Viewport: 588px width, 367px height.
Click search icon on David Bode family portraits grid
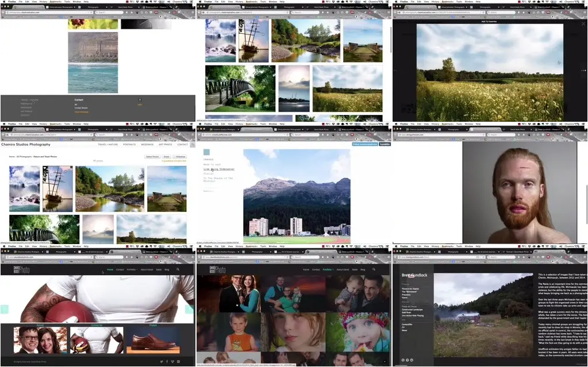(x=374, y=269)
